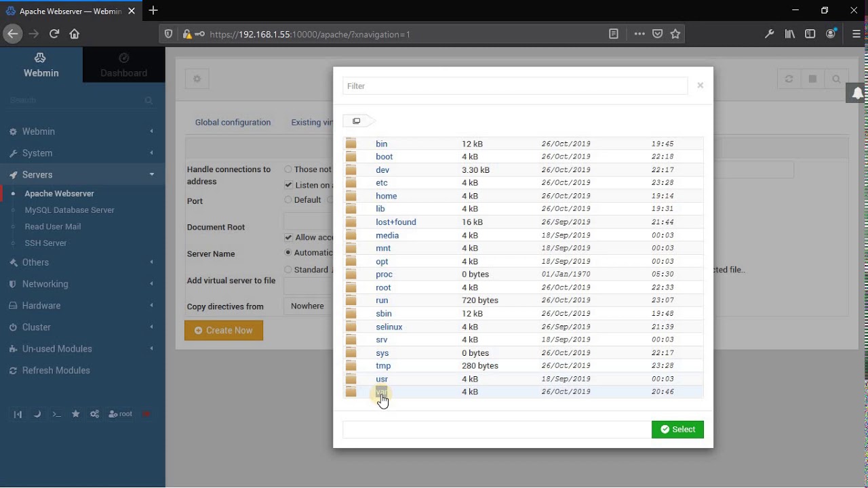Image resolution: width=868 pixels, height=488 pixels.
Task: Open the etc folder link
Action: click(382, 183)
